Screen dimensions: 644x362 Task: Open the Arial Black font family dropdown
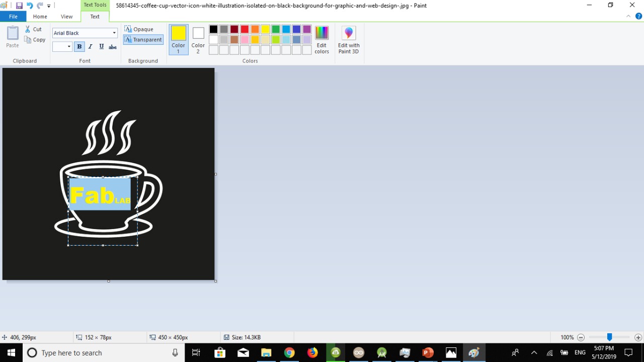pos(114,33)
